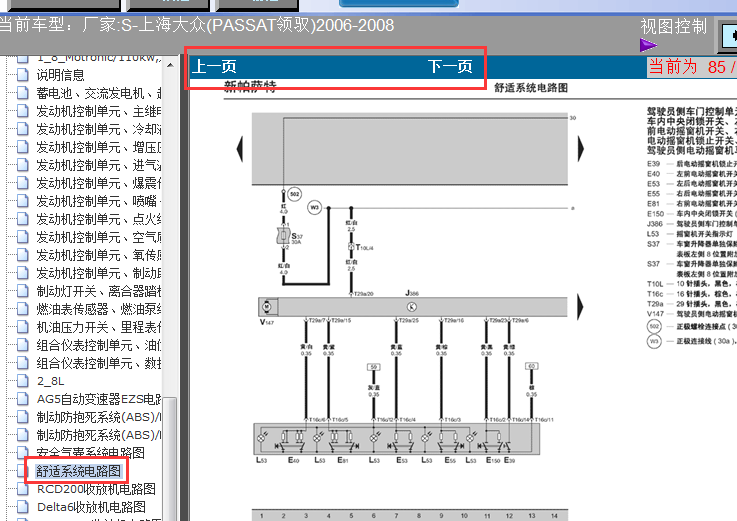
Task: Select 发动机控制单元、爆震 entry
Action: click(99, 183)
